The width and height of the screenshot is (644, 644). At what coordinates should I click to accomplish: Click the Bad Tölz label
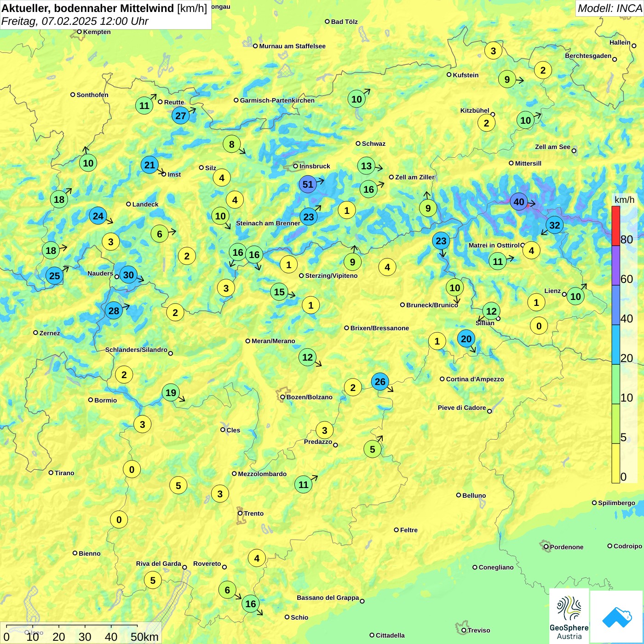point(344,22)
